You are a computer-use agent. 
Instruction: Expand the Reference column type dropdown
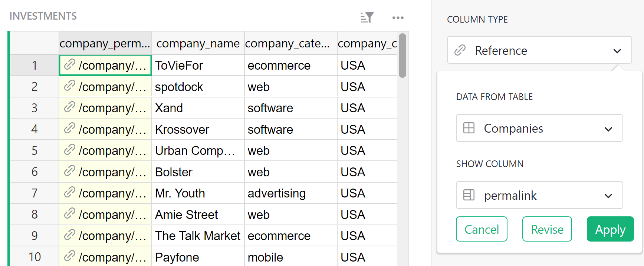tap(617, 50)
